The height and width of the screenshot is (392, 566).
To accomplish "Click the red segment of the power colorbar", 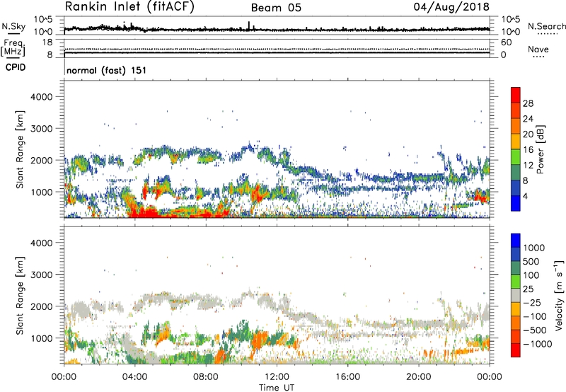I will 516,96.
